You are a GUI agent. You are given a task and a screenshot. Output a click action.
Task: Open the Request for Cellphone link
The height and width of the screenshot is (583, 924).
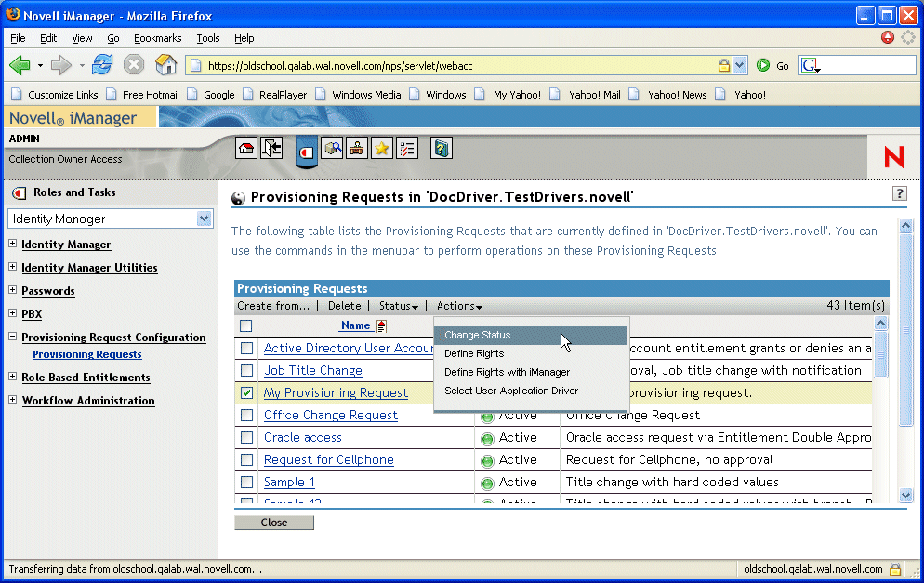(x=329, y=459)
